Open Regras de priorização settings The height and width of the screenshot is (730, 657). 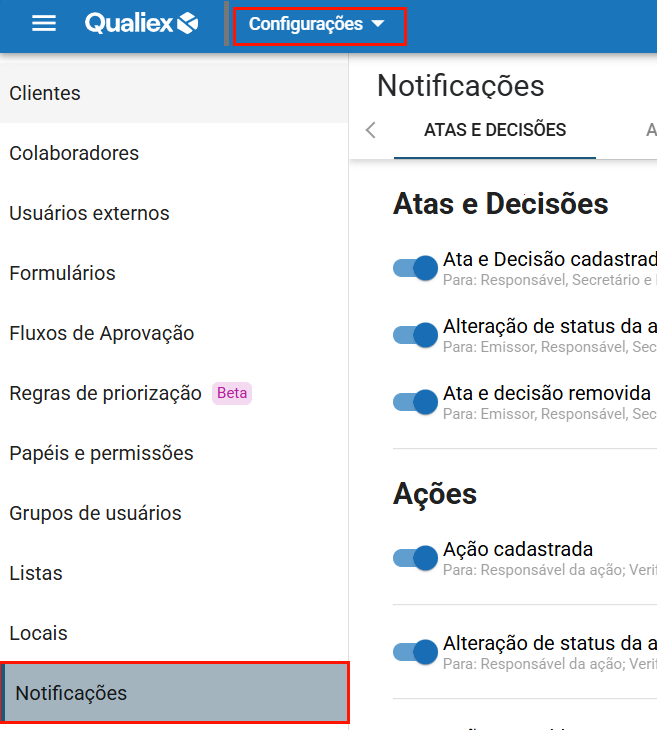(105, 393)
